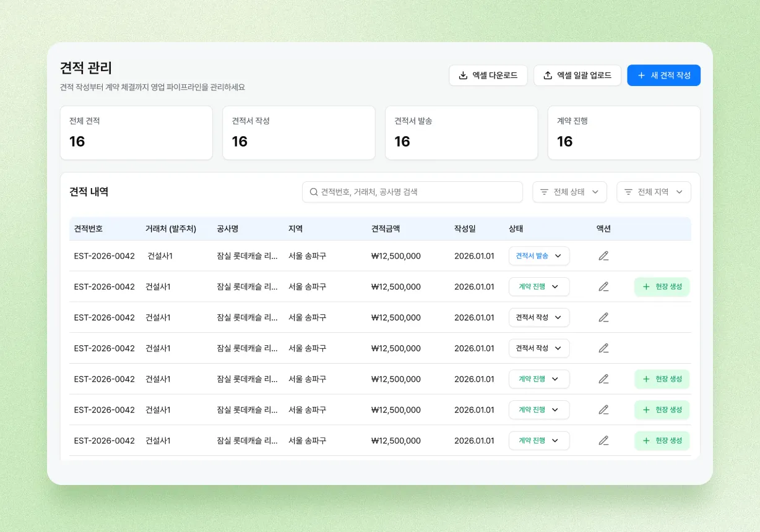Focus the 견적번호, 거래처, 공사명 검색 search field
The height and width of the screenshot is (532, 760).
tap(412, 192)
